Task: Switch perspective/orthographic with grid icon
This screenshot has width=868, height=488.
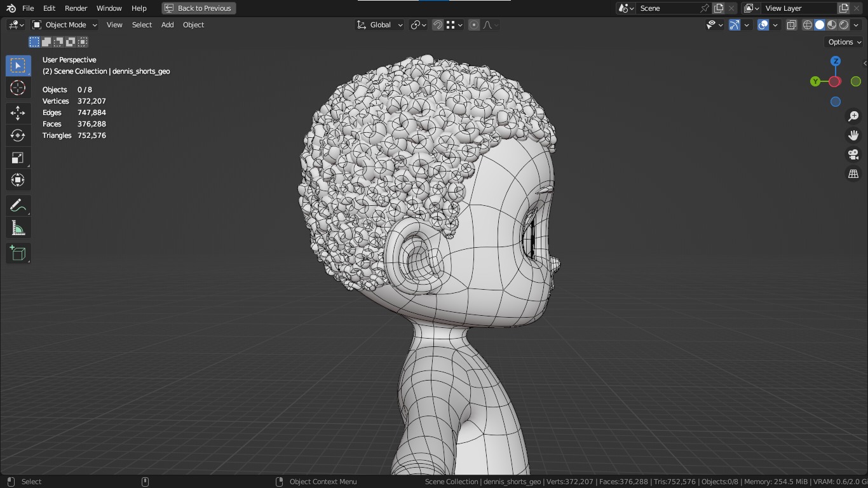Action: coord(853,173)
